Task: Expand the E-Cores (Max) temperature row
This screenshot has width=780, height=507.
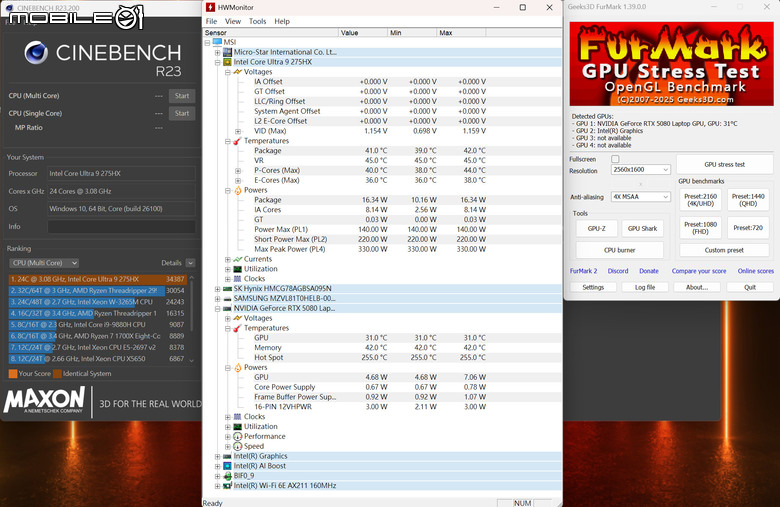Action: tap(238, 181)
